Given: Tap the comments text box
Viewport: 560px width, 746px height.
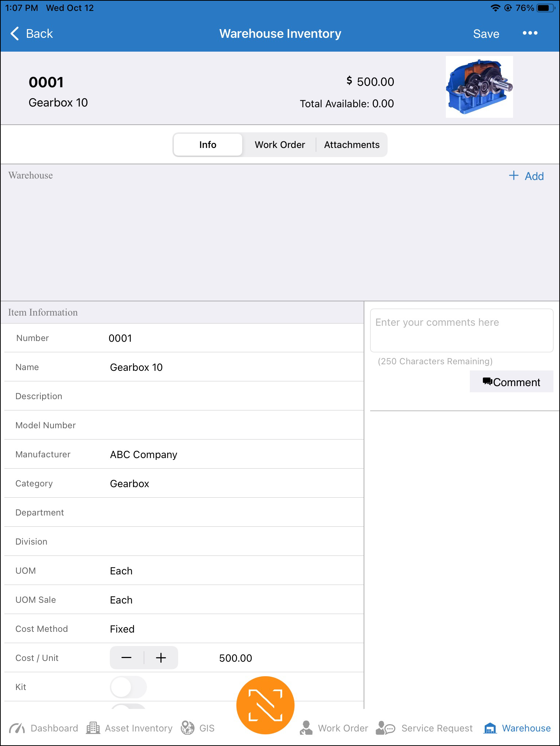Looking at the screenshot, I should coord(461,330).
